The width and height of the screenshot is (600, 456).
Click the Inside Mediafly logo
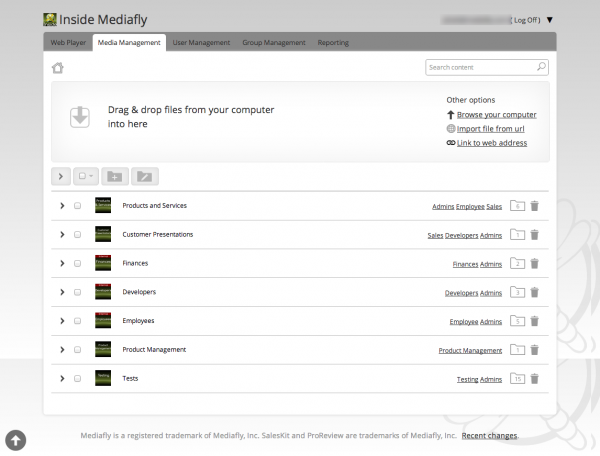(x=50, y=20)
